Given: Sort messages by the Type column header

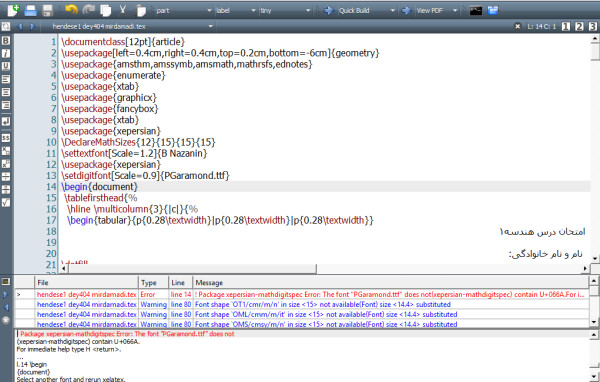Looking at the screenshot, I should (153, 283).
